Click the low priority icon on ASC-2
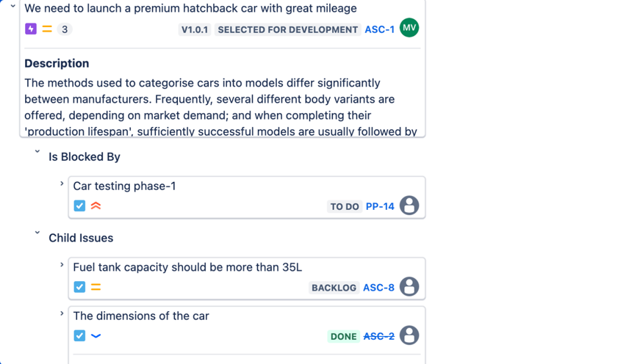Image resolution: width=640 pixels, height=364 pixels. (96, 336)
